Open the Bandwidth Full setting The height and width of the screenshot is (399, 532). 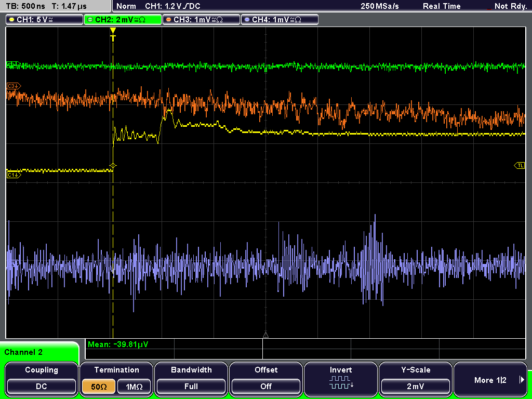tap(191, 387)
